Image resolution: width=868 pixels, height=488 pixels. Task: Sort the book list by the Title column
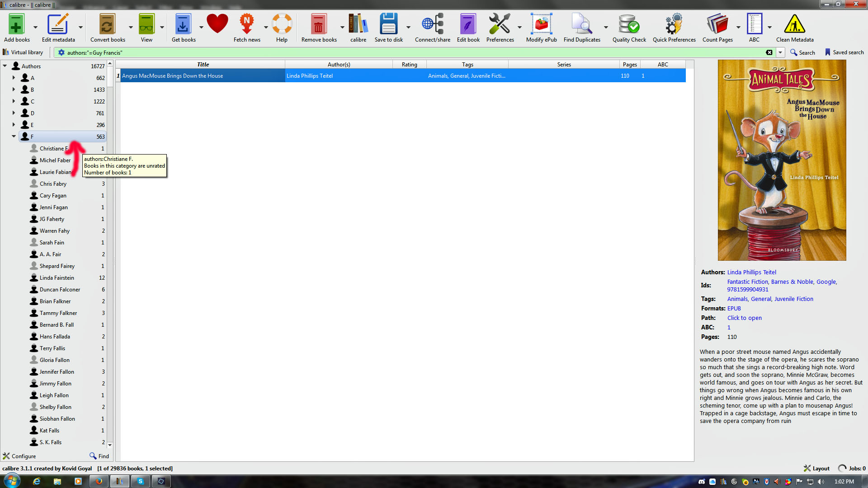[x=203, y=64]
